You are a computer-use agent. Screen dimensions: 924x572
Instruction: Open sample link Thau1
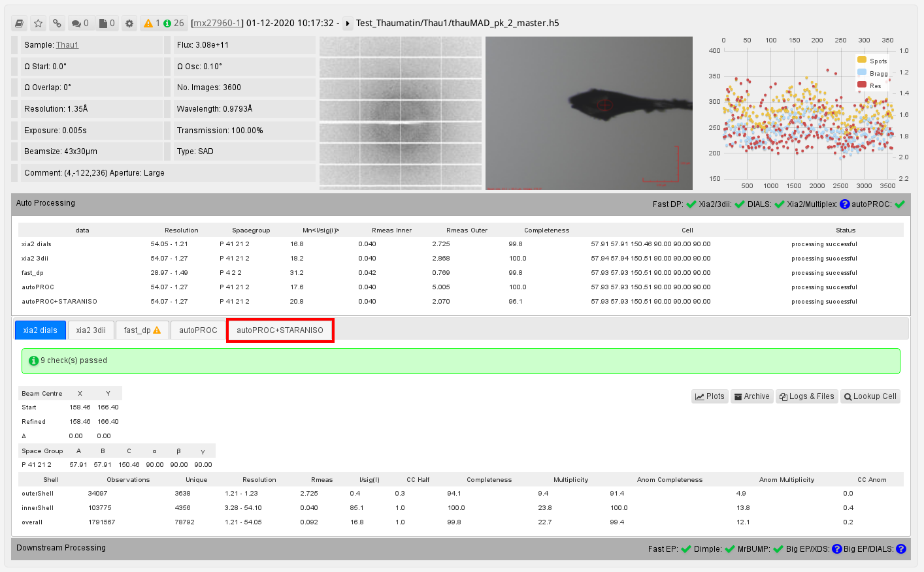[67, 45]
